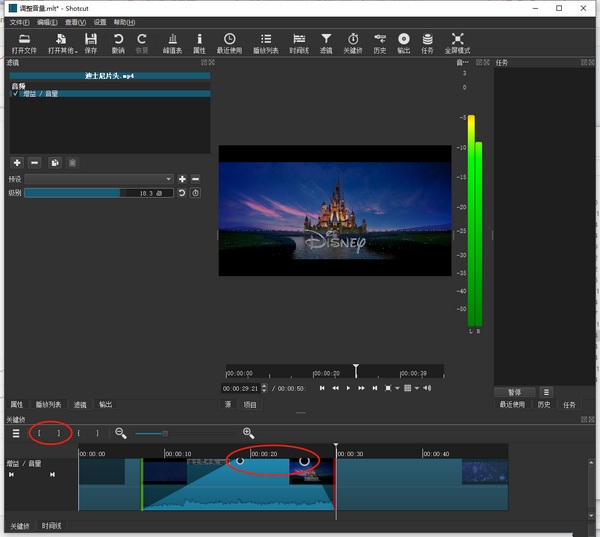The width and height of the screenshot is (600, 537).
Task: Toggle the player volume speaker button
Action: click(x=427, y=388)
